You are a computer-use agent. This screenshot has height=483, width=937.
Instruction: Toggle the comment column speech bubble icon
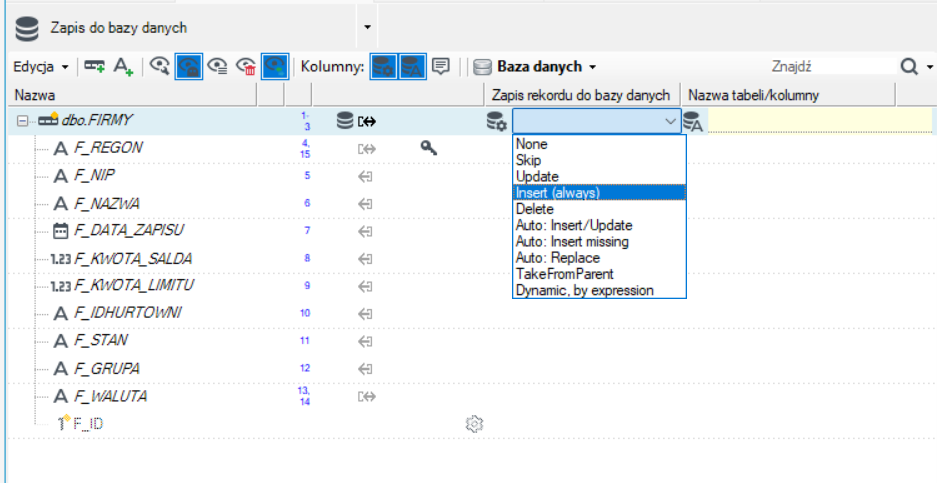click(441, 66)
